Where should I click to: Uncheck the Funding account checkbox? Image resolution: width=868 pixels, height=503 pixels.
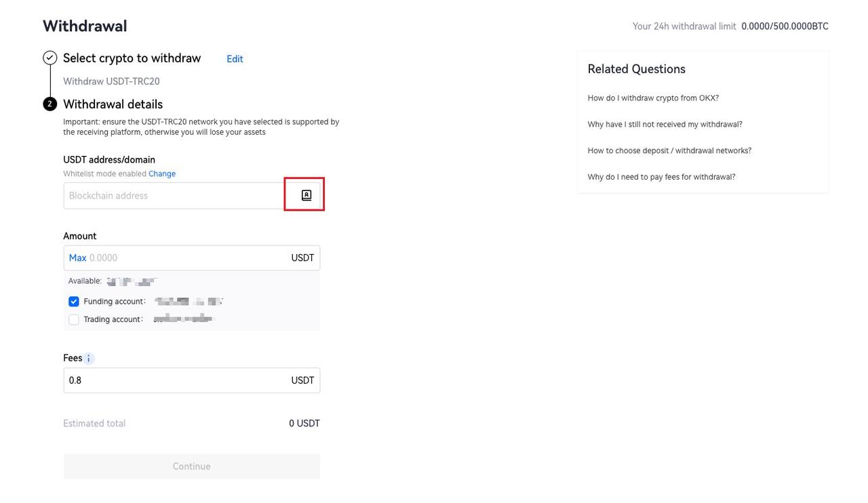pyautogui.click(x=73, y=301)
